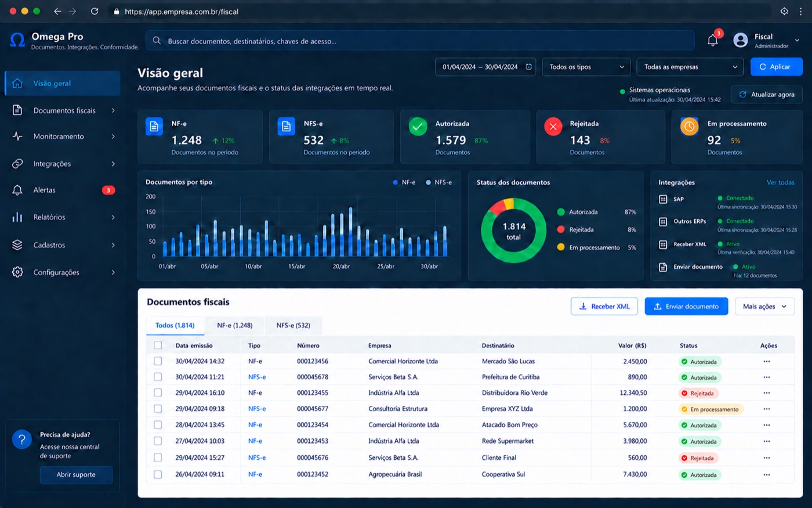This screenshot has height=508, width=812.
Task: Open the Todos os tipos dropdown
Action: [586, 67]
